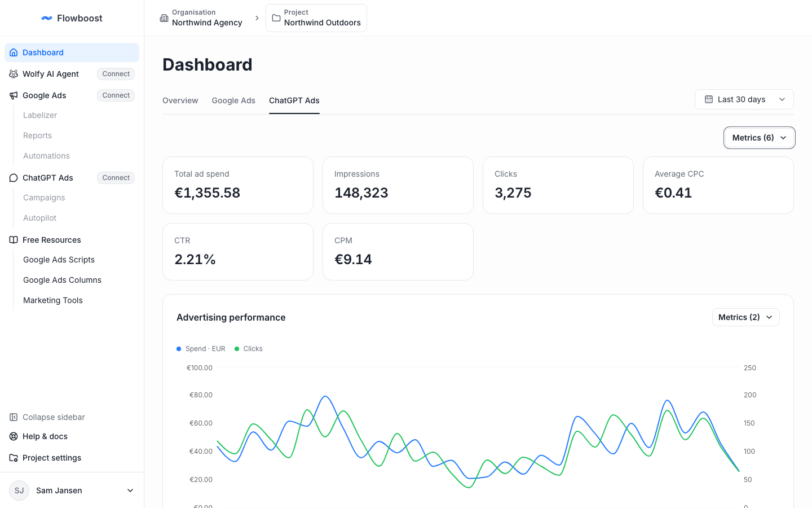812x508 pixels.
Task: Click the Project settings folder-gear icon
Action: pos(14,458)
